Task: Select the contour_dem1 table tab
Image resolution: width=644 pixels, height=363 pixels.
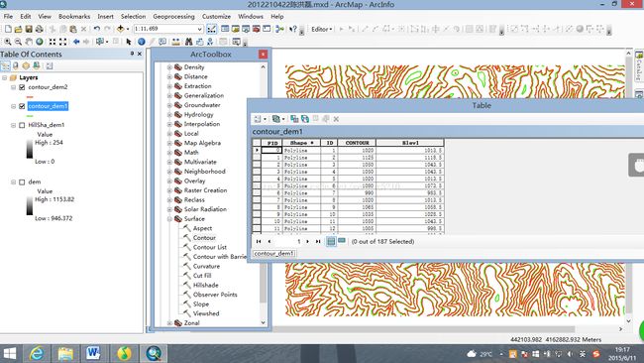Action: [x=273, y=253]
